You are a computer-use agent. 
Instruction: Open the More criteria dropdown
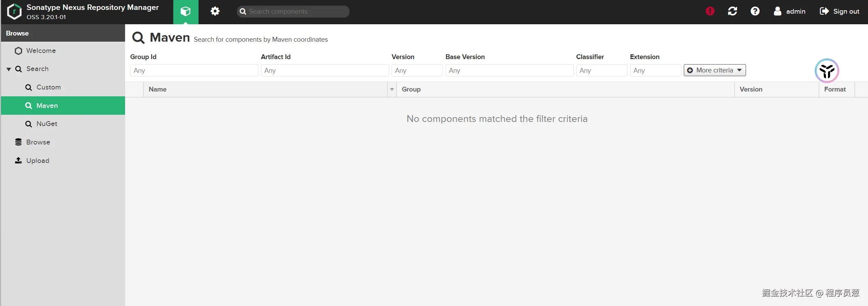click(x=715, y=70)
